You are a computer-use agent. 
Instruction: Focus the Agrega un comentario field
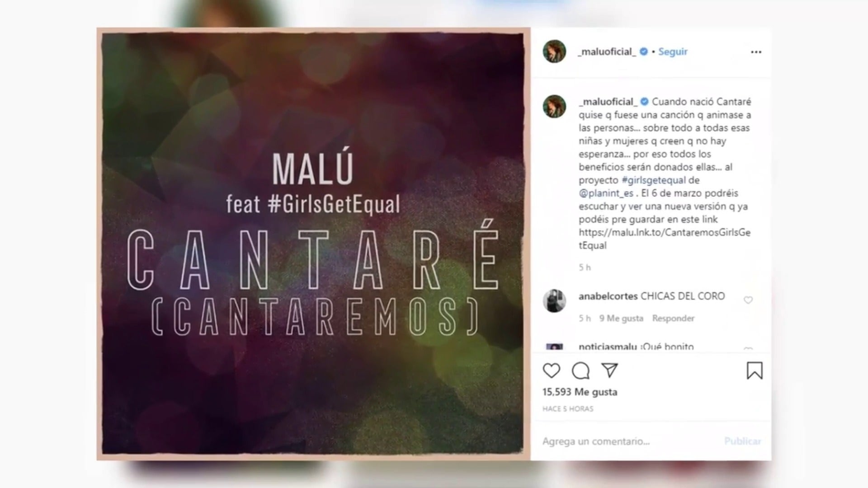628,441
